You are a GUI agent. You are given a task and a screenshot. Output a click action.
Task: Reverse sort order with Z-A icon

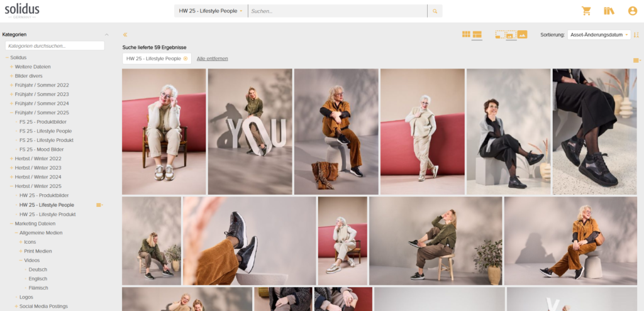[x=636, y=35]
